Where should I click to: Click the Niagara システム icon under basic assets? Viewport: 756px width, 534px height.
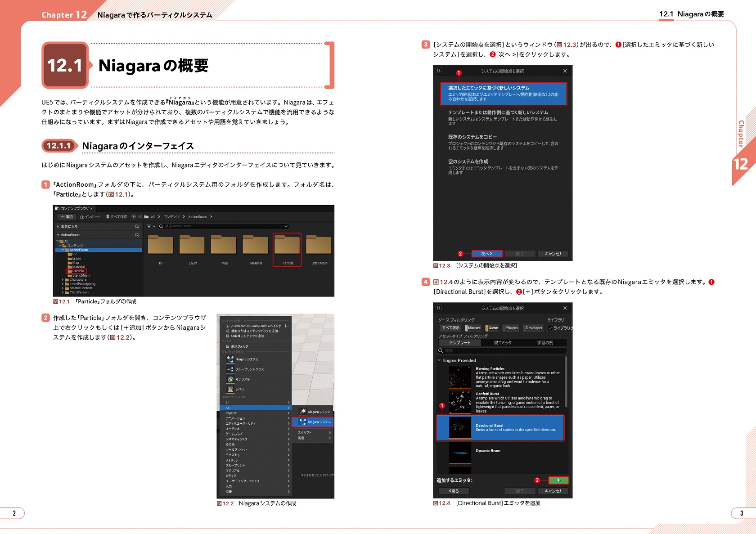point(230,359)
